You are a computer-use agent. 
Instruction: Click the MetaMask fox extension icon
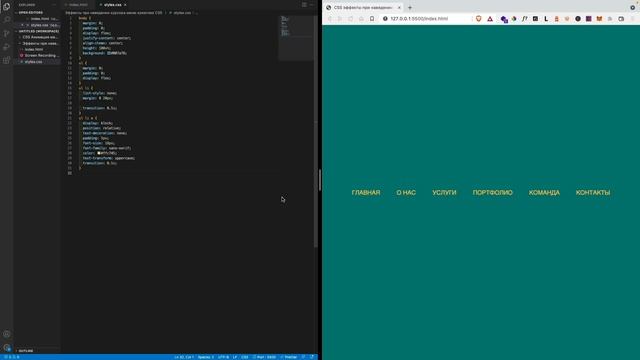[599, 19]
